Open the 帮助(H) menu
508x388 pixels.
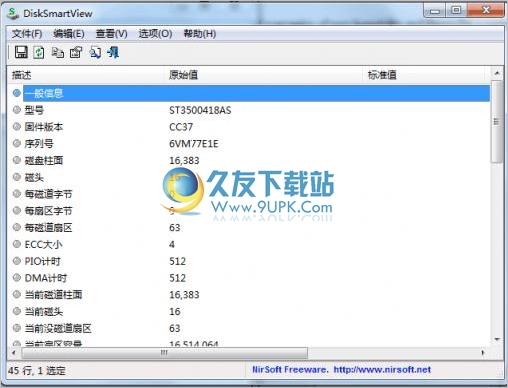[200, 34]
